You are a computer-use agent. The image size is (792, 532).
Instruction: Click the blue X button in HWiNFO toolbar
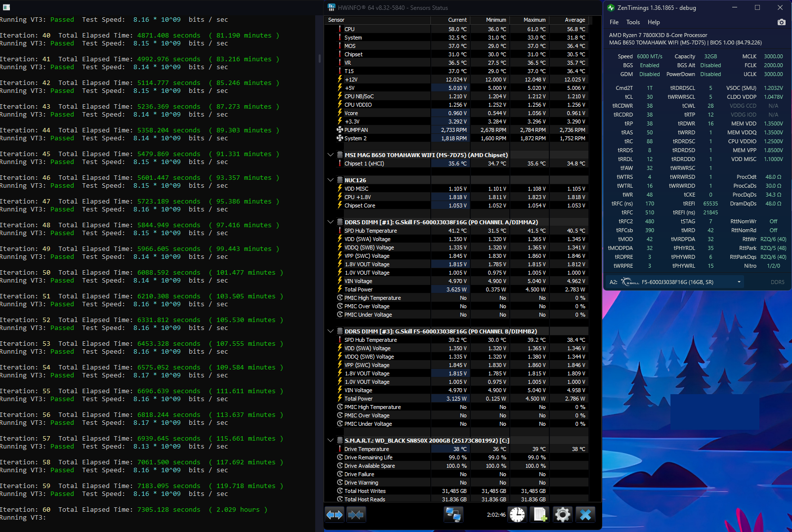tap(585, 515)
